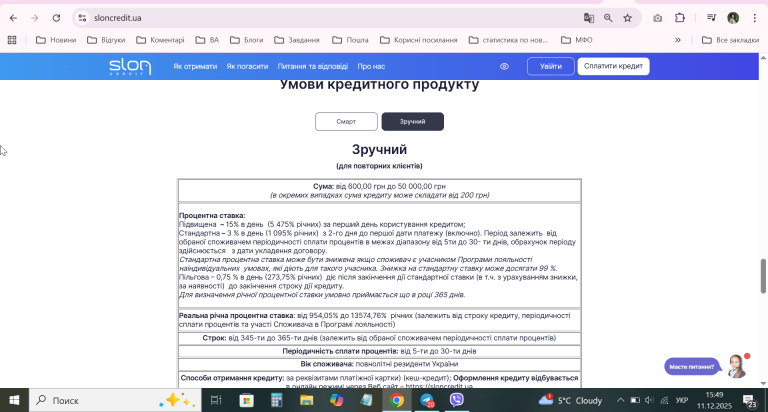Switch to Chrome in the taskbar
The image size is (768, 412).
click(397, 400)
